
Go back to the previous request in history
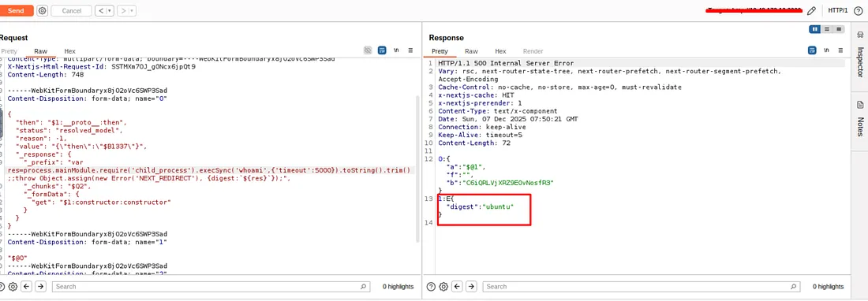101,10
